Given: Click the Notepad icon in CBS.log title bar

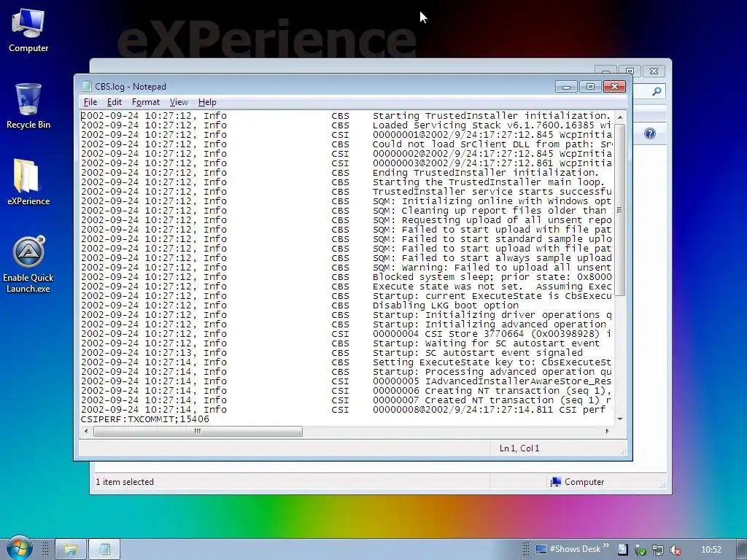Looking at the screenshot, I should coord(87,86).
